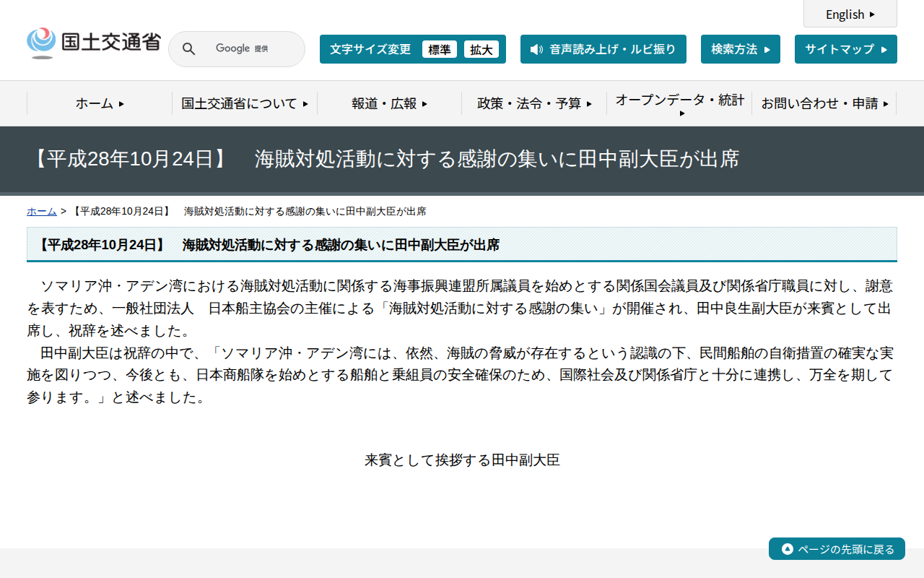
Task: Click the ホーム breadcrumb link
Action: pyautogui.click(x=41, y=211)
